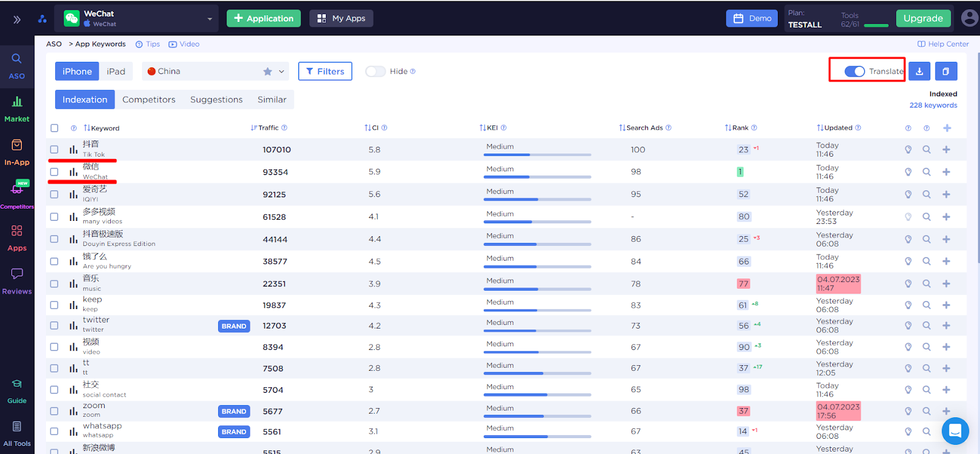Check the Tik Tok keyword row
This screenshot has width=980, height=454.
click(x=55, y=149)
